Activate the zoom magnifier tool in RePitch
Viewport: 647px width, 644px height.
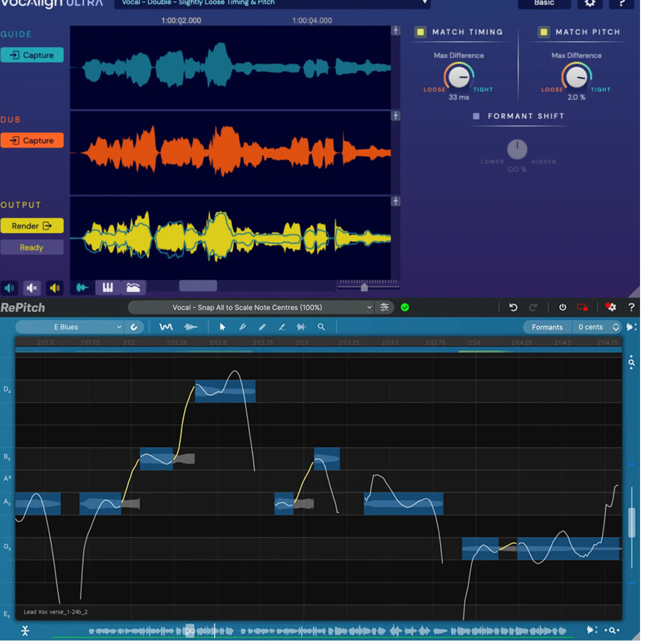pos(321,327)
